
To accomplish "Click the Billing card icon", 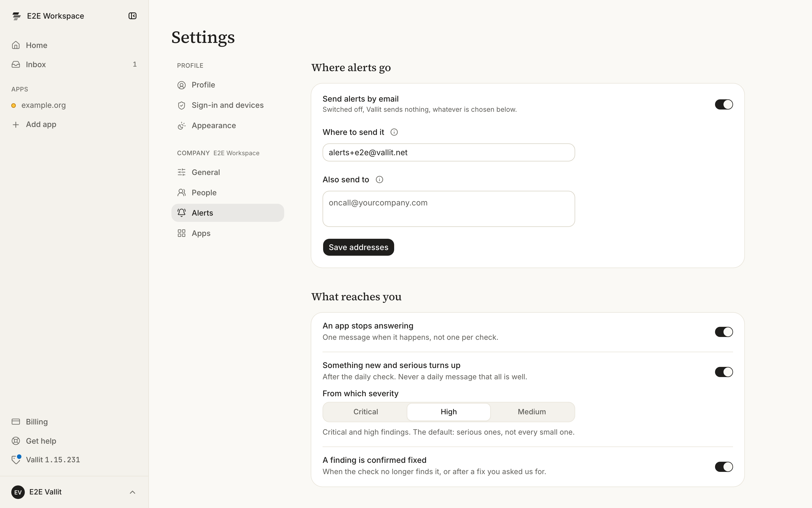I will click(x=16, y=422).
